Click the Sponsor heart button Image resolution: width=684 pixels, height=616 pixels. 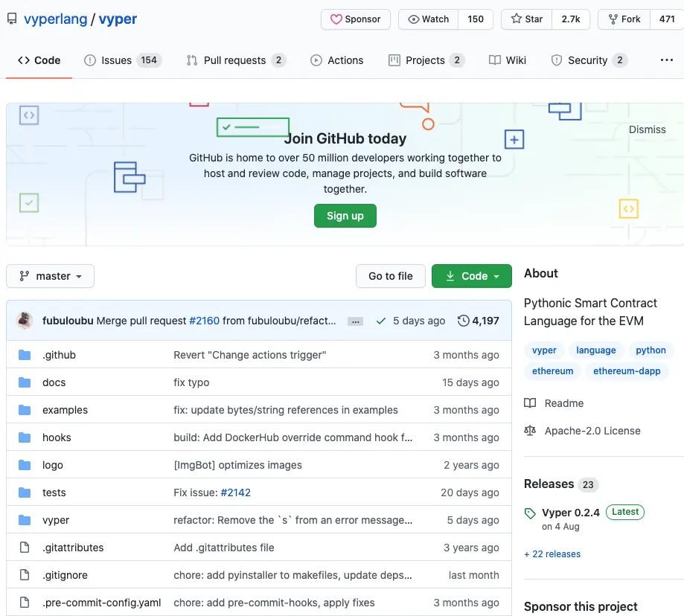point(356,19)
